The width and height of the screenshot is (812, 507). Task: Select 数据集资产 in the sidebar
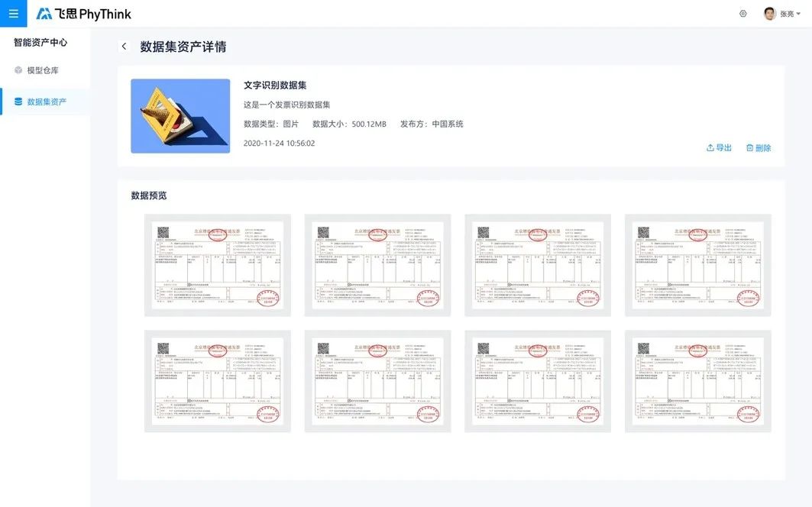pyautogui.click(x=45, y=102)
